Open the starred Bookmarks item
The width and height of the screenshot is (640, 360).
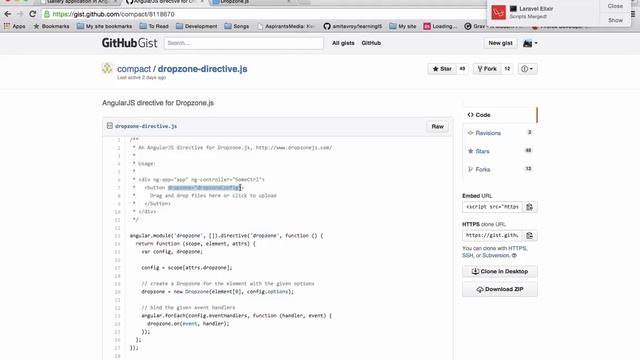click(51, 26)
